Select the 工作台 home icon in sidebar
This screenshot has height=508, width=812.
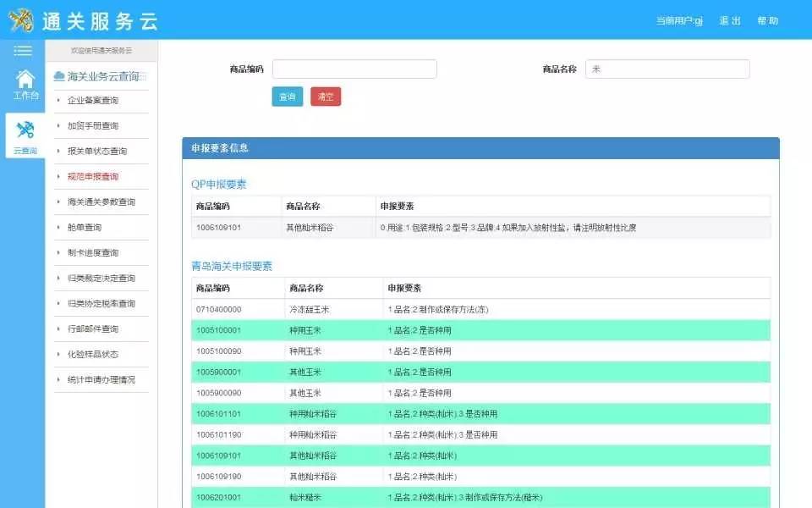pyautogui.click(x=23, y=85)
